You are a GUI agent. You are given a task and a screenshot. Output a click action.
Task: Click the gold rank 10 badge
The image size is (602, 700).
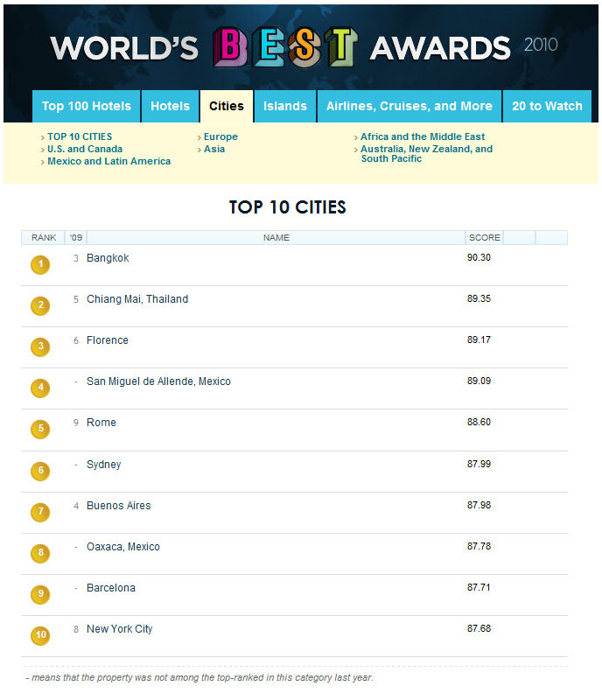[x=40, y=636]
